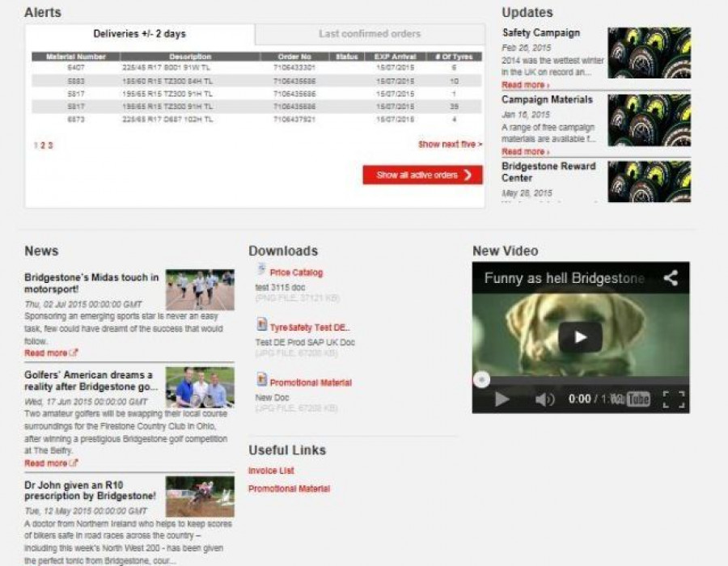Go to page 1 of deliveries

pyautogui.click(x=36, y=146)
